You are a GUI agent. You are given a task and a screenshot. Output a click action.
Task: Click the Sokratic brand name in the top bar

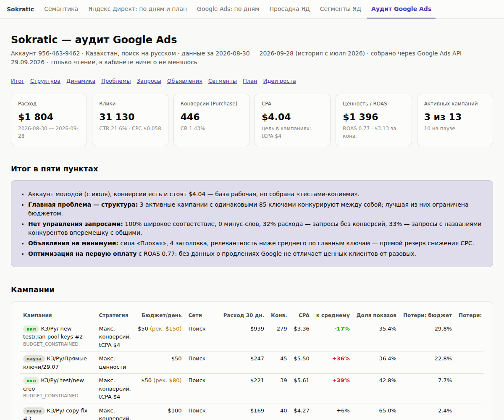[x=20, y=9]
